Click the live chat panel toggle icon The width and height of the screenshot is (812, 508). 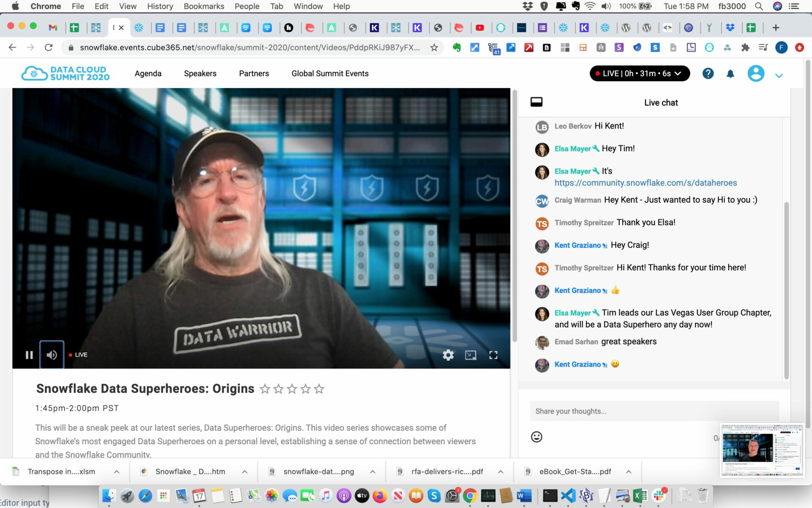537,101
